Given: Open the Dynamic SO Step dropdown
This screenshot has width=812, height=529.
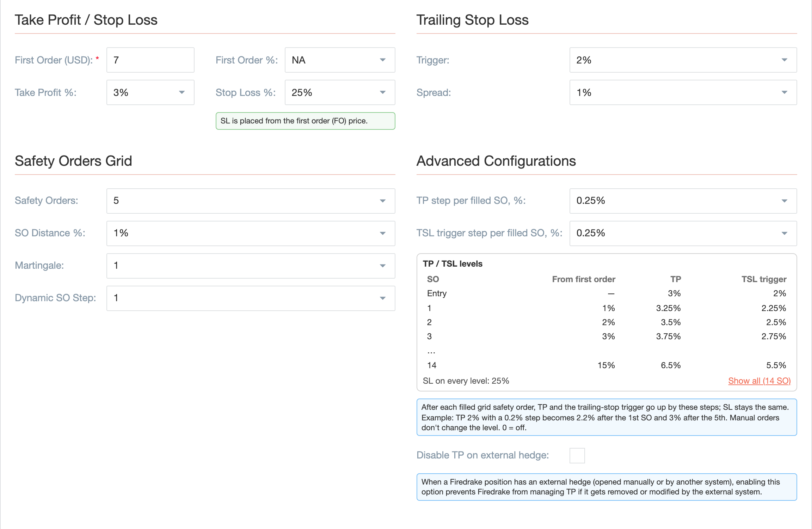Looking at the screenshot, I should point(251,298).
